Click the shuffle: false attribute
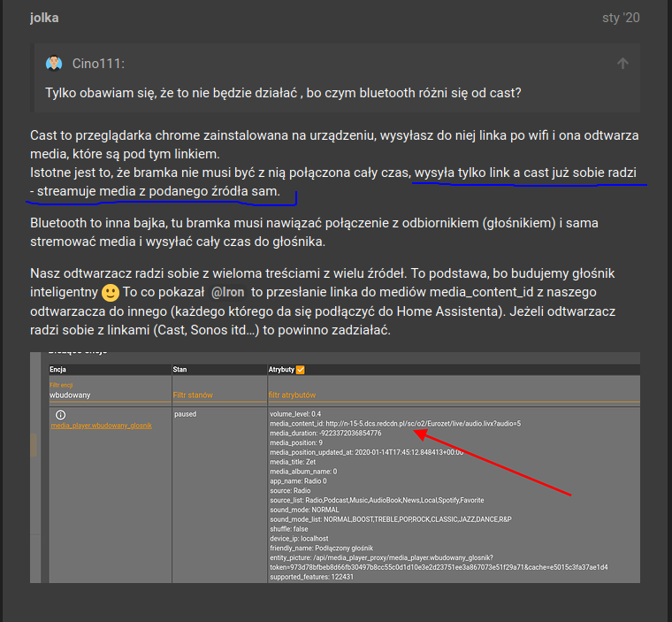Viewport: 672px width, 622px height. point(289,529)
